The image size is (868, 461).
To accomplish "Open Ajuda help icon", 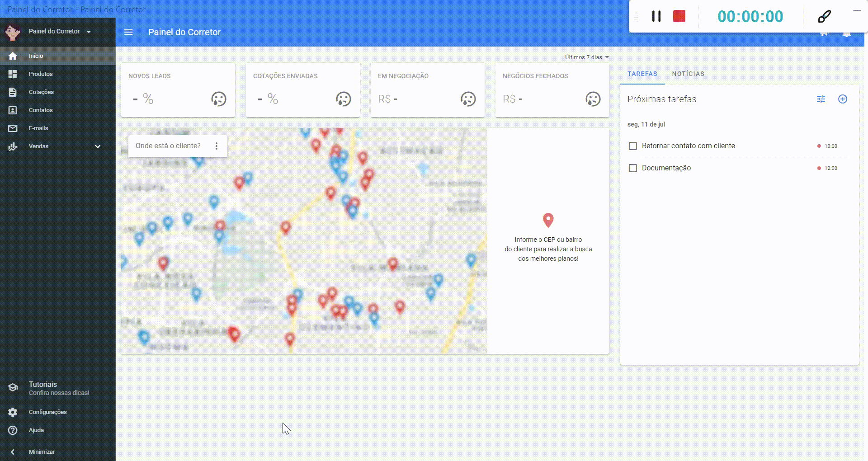I will pos(13,430).
